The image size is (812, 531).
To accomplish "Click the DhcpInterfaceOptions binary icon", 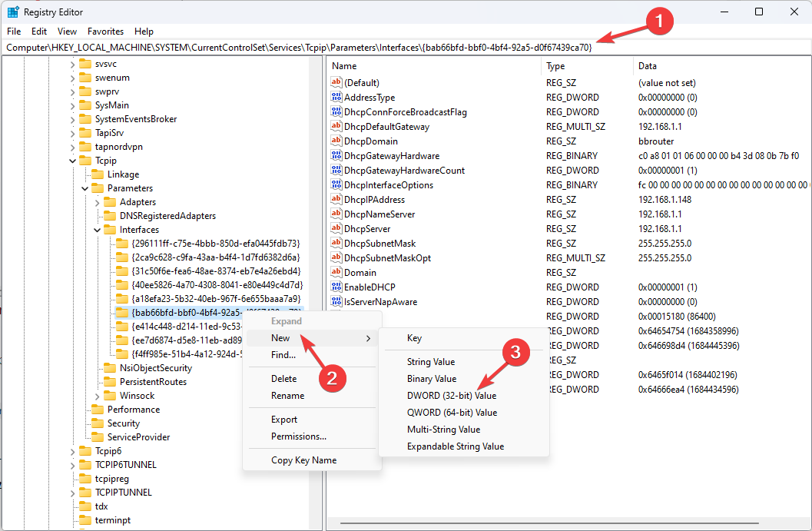I will pyautogui.click(x=336, y=184).
